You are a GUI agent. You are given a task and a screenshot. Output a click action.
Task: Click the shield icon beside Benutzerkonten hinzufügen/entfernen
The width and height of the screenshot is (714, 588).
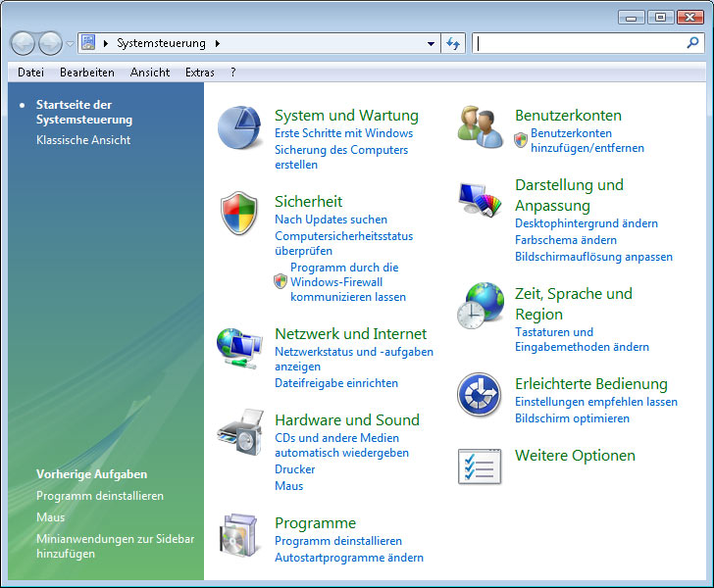pos(521,140)
